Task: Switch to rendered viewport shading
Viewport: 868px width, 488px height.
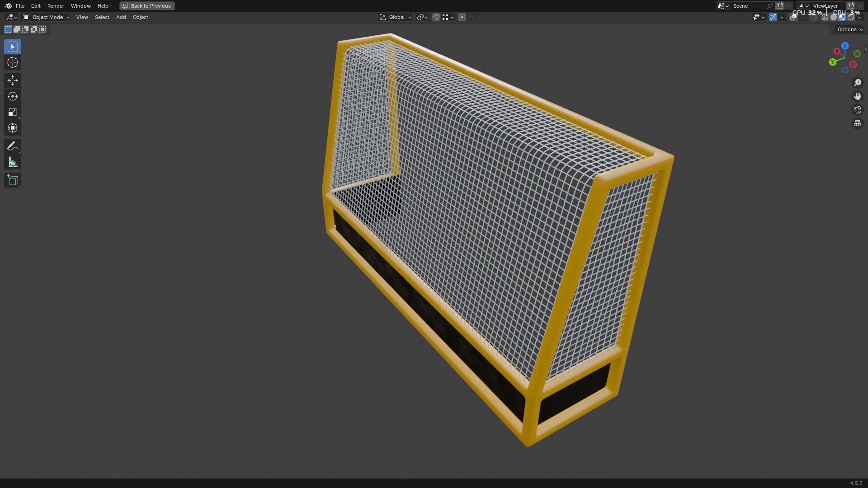Action: [x=851, y=17]
